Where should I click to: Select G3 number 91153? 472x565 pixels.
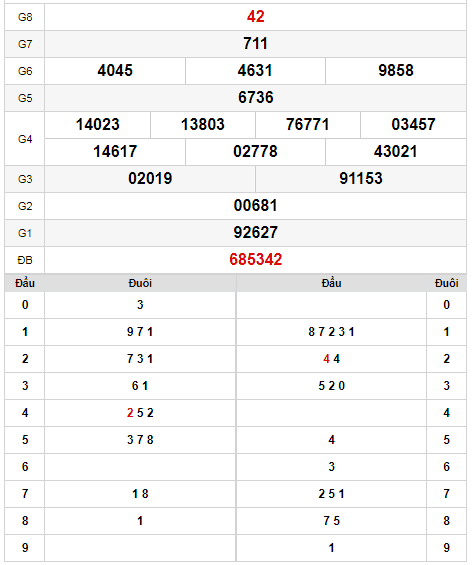(x=361, y=179)
